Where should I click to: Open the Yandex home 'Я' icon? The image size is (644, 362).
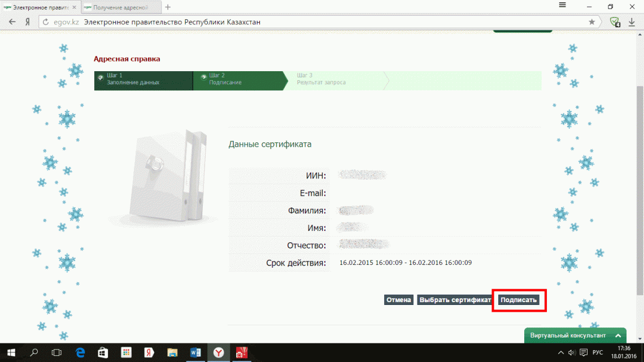[x=27, y=22]
